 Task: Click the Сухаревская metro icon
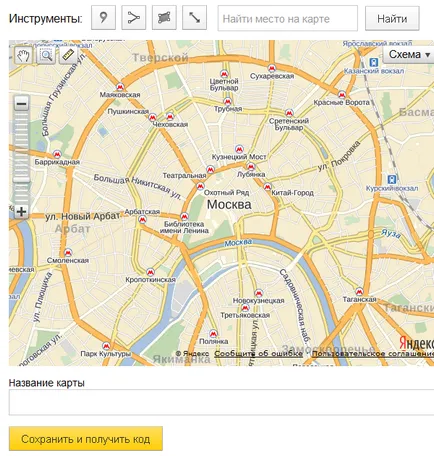[x=272, y=69]
